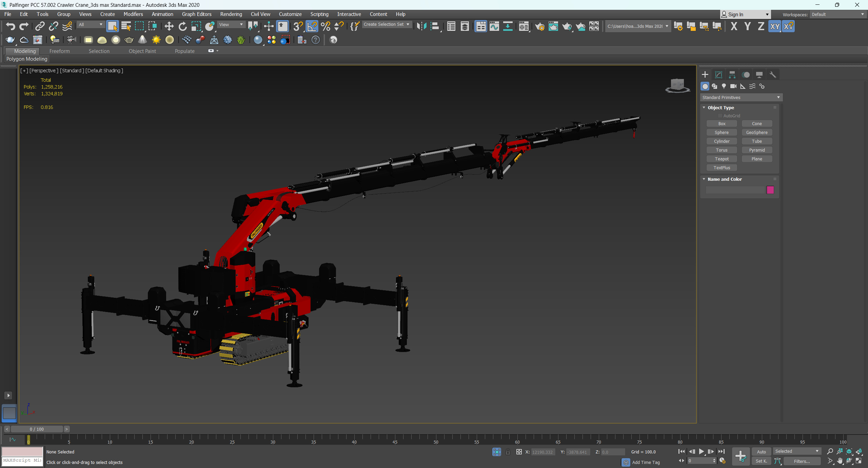The height and width of the screenshot is (468, 868).
Task: Toggle Percent Snap
Action: 325,26
